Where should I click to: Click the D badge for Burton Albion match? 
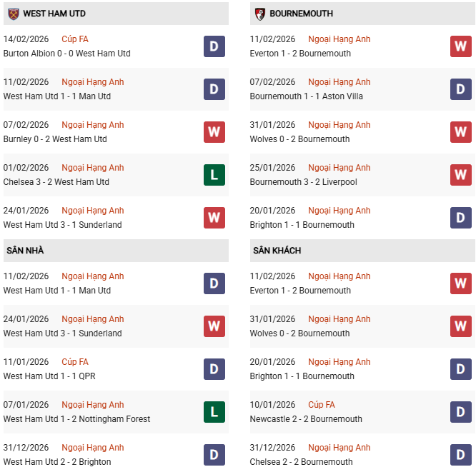click(x=214, y=46)
